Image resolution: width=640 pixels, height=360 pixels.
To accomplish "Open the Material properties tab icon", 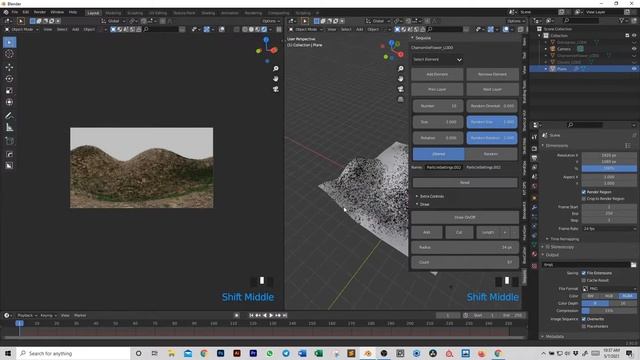I will tap(534, 254).
